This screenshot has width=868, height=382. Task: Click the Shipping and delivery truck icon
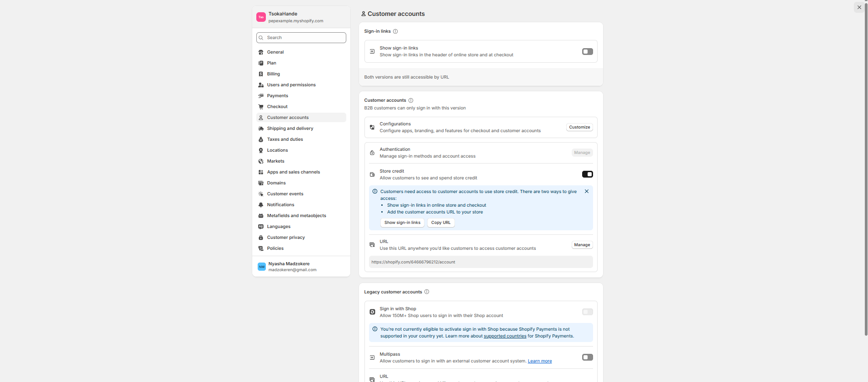[261, 129]
